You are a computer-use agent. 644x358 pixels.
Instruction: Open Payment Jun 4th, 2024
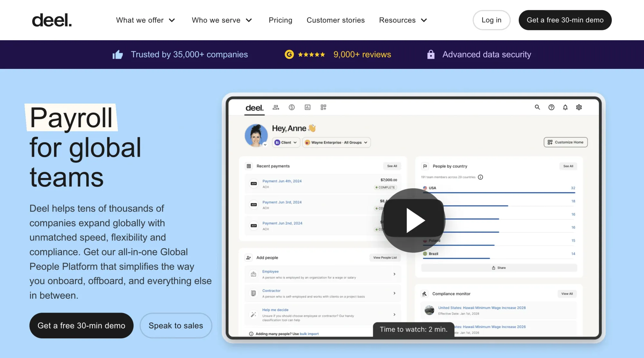[282, 181]
